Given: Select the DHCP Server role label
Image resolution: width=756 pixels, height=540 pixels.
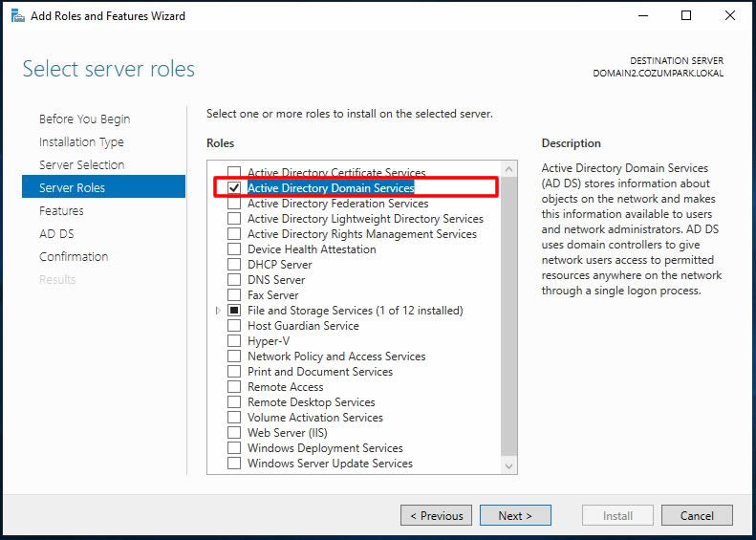Looking at the screenshot, I should coord(280,264).
